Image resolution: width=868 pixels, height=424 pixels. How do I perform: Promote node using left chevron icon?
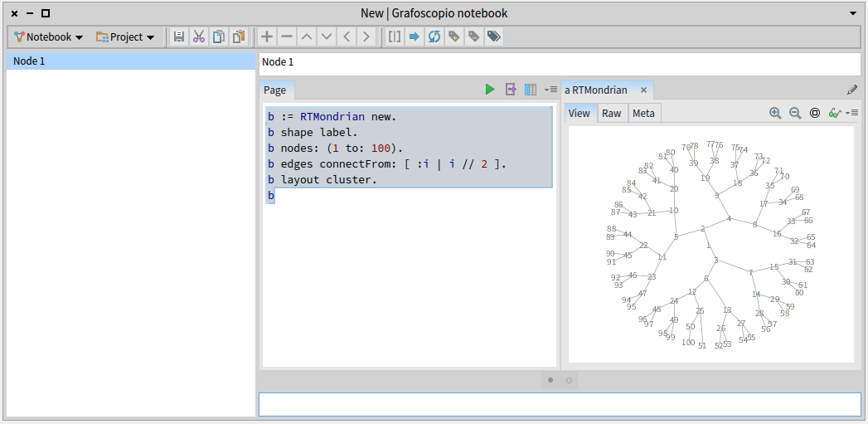(x=347, y=37)
